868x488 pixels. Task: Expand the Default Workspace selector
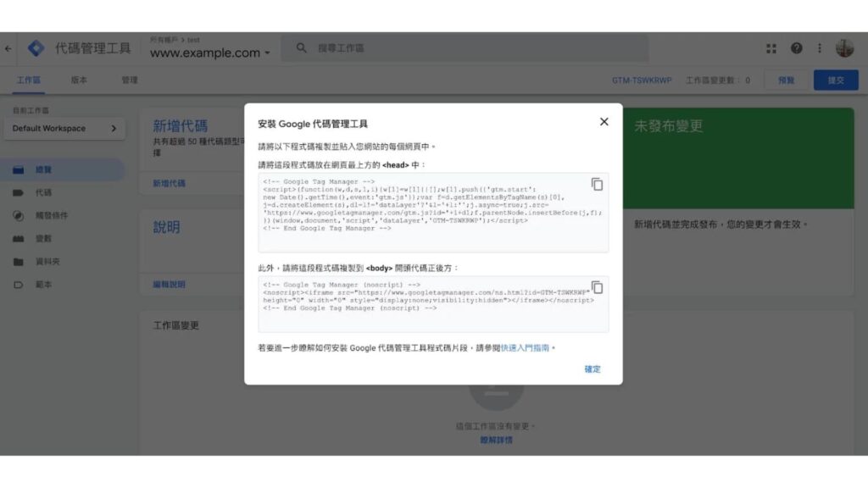coord(64,129)
